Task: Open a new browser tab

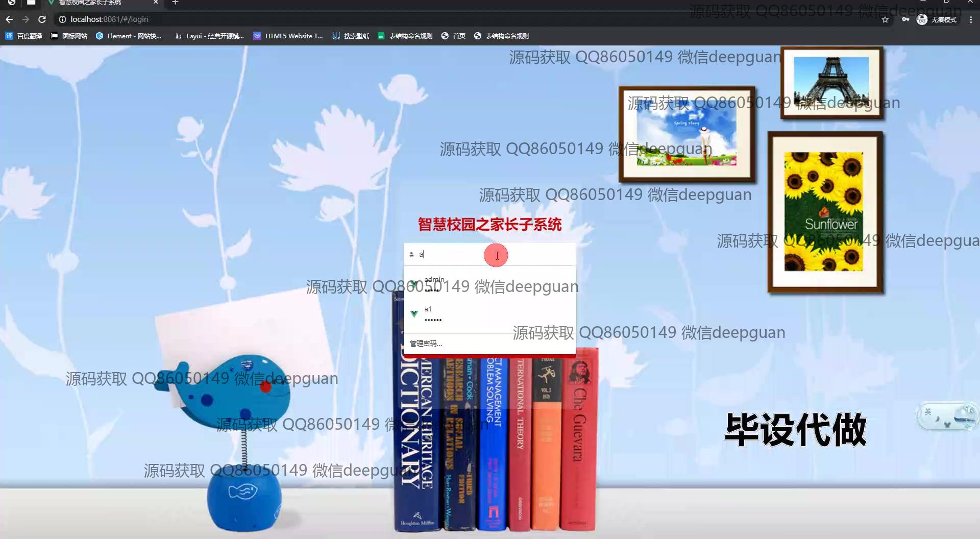Action: [175, 3]
